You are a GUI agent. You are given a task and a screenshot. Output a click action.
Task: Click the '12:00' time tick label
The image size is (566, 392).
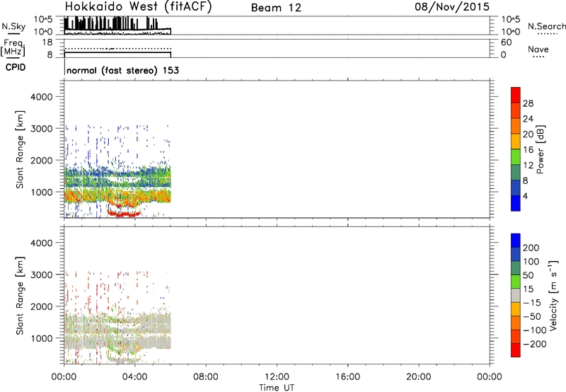coord(277,377)
